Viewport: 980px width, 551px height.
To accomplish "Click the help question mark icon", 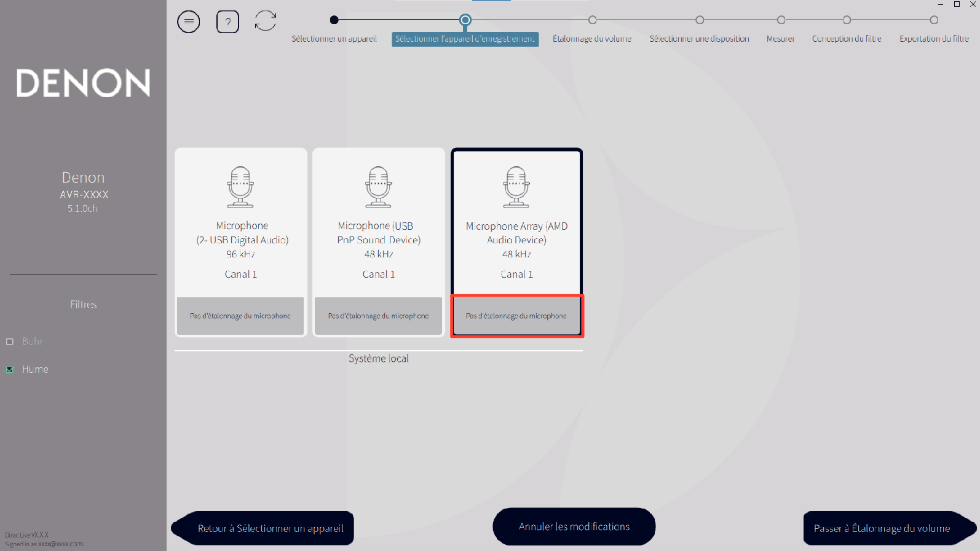I will tap(227, 22).
